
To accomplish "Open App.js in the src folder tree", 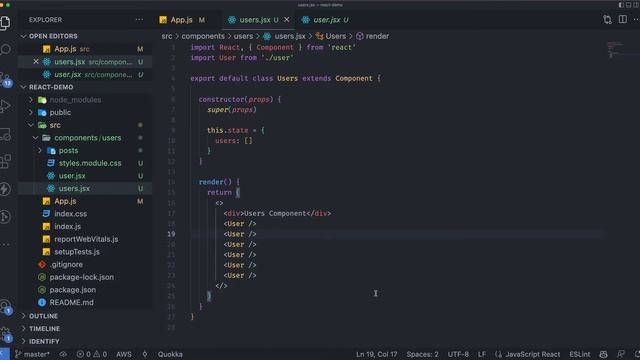I will coord(65,201).
